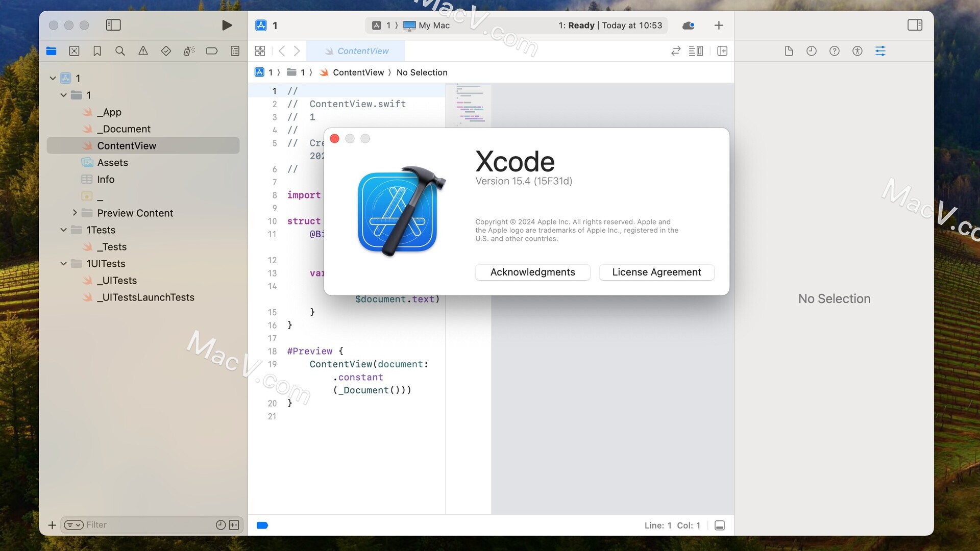
Task: Expand the Preview Content folder
Action: pos(75,213)
